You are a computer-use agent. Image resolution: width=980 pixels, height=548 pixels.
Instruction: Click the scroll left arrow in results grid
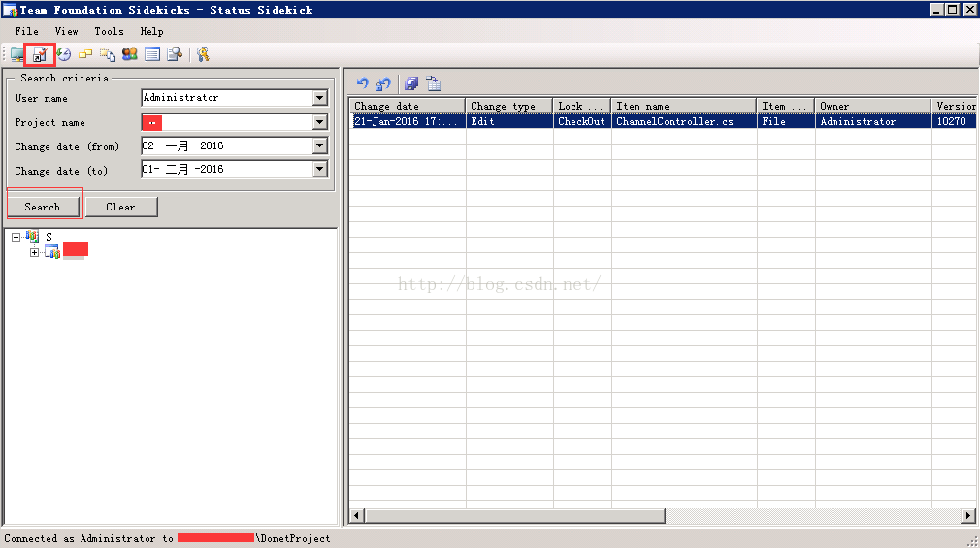[357, 515]
